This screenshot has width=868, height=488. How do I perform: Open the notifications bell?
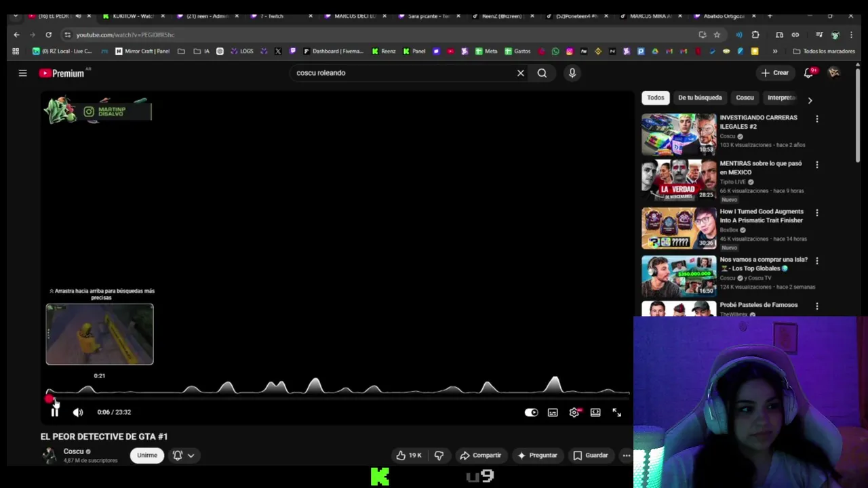tap(808, 73)
